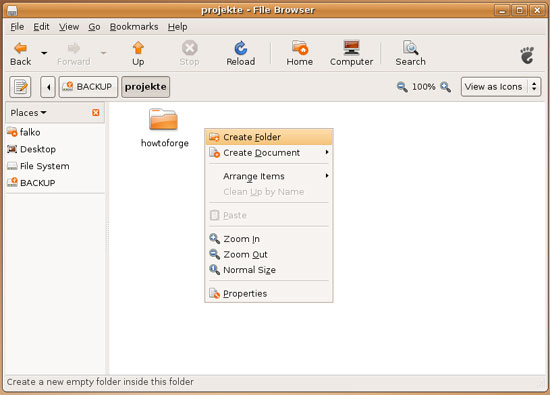Image resolution: width=550 pixels, height=395 pixels.
Task: Close the File Browser window
Action: pyautogui.click(x=537, y=10)
